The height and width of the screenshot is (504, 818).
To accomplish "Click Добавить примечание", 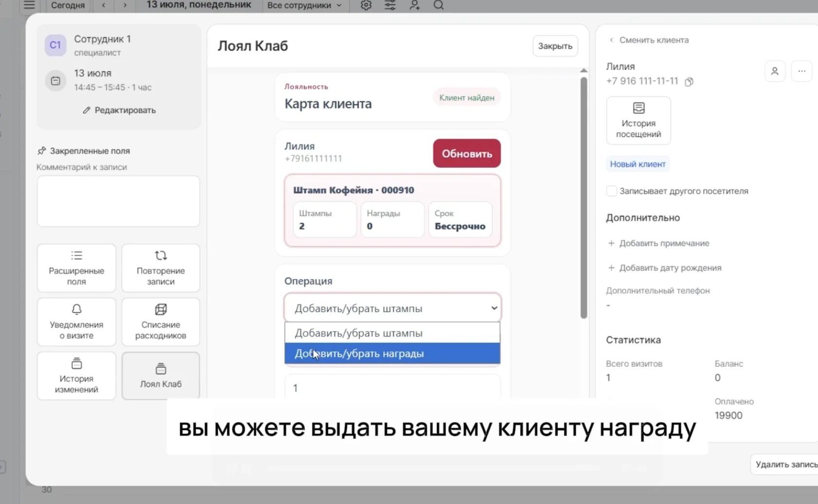I will click(x=659, y=243).
